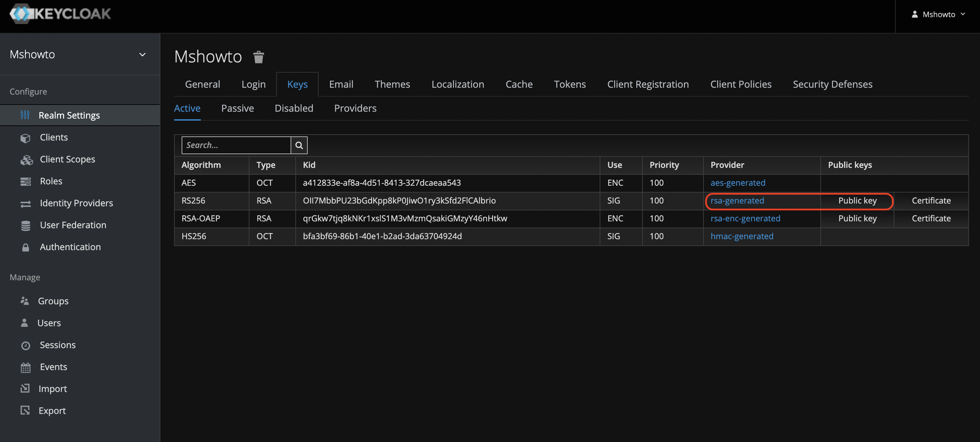This screenshot has width=980, height=442.
Task: Open the General tab
Action: (x=203, y=84)
